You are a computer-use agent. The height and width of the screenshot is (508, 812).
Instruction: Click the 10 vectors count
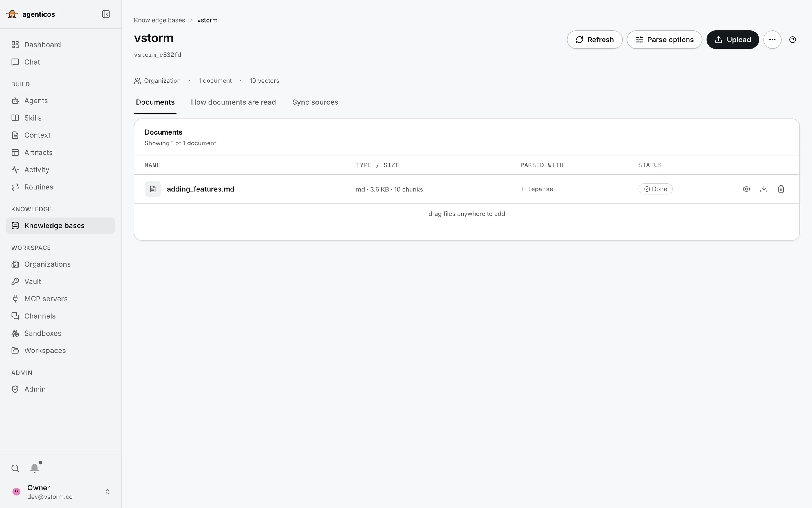[x=264, y=81]
